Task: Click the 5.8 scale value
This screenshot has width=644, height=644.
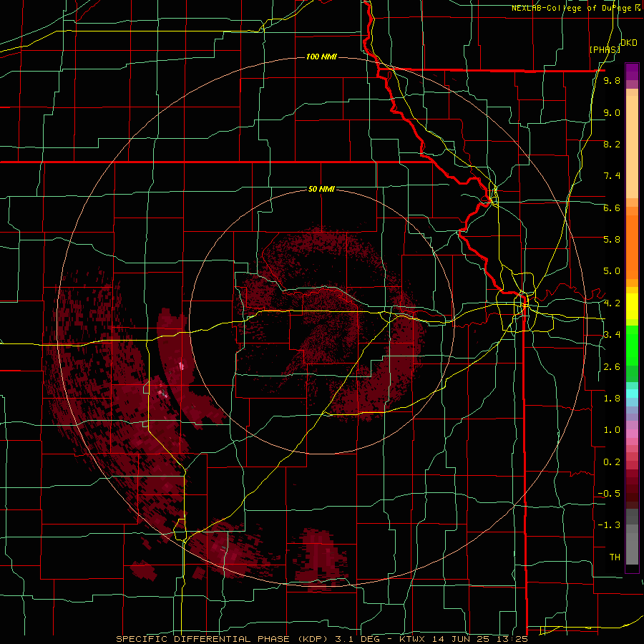Action: (x=612, y=240)
